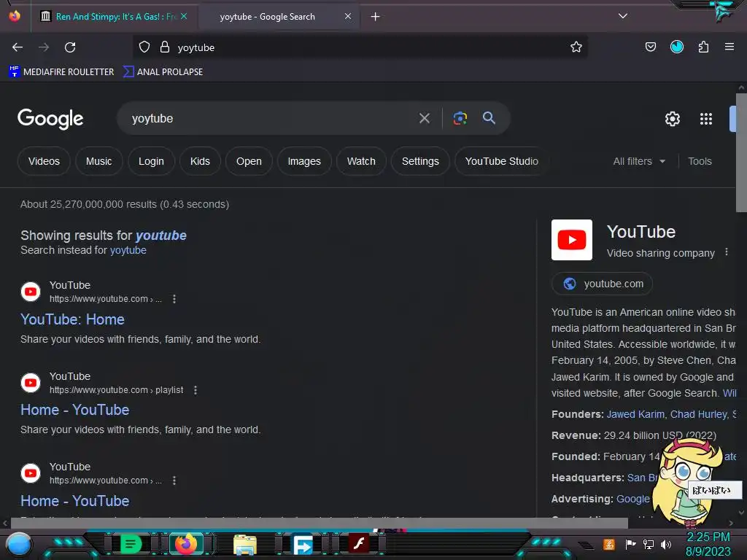
Task: Open the options for the YouTube: Home result
Action: (174, 298)
